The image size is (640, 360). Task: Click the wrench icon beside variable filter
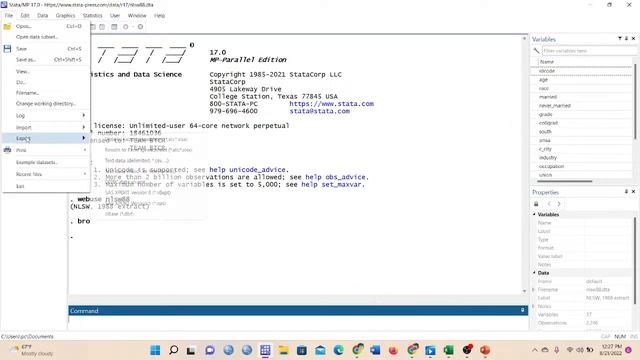(x=536, y=51)
